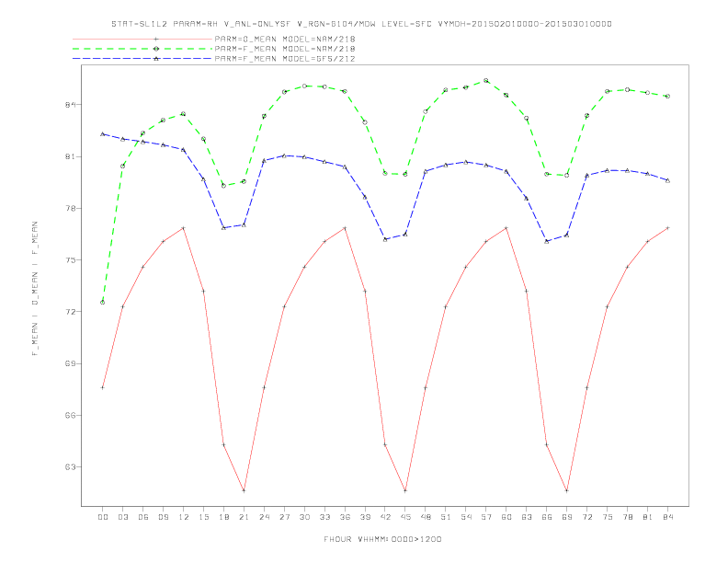The image size is (728, 563).
Task: Click x-axis tick label 75
Action: pyautogui.click(x=608, y=517)
